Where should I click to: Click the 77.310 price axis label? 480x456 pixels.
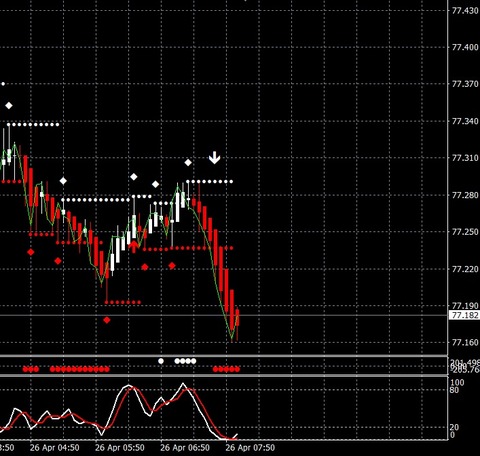click(x=465, y=158)
